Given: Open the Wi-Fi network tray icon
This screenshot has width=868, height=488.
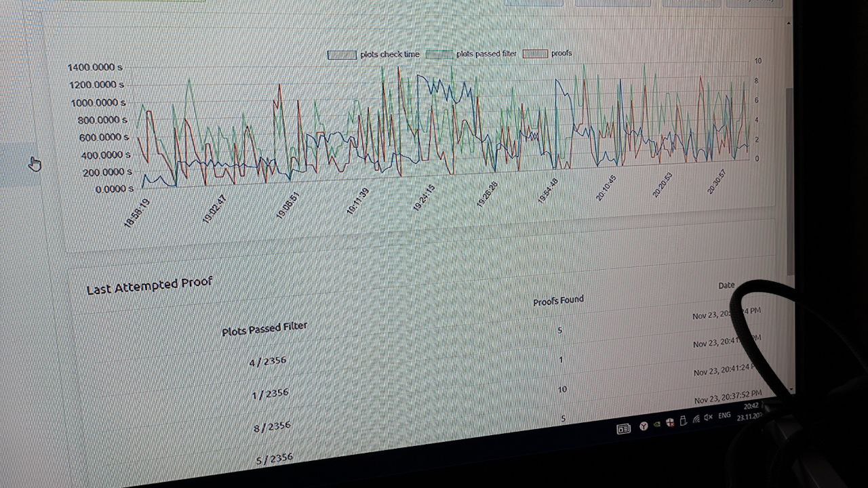Looking at the screenshot, I should tap(696, 419).
